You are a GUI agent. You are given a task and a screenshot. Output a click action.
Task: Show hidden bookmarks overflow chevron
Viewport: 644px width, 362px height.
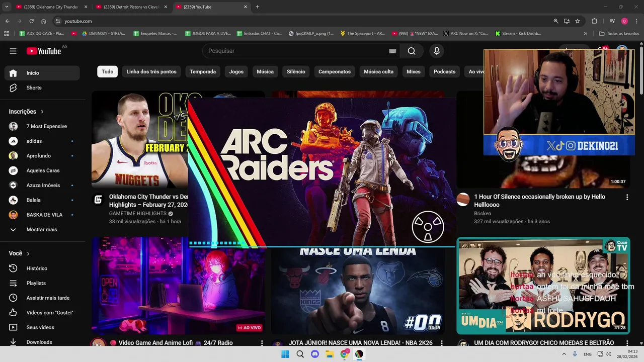(x=585, y=34)
